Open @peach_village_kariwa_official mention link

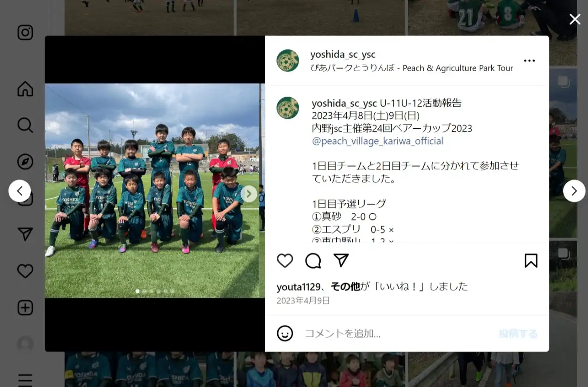pos(377,141)
